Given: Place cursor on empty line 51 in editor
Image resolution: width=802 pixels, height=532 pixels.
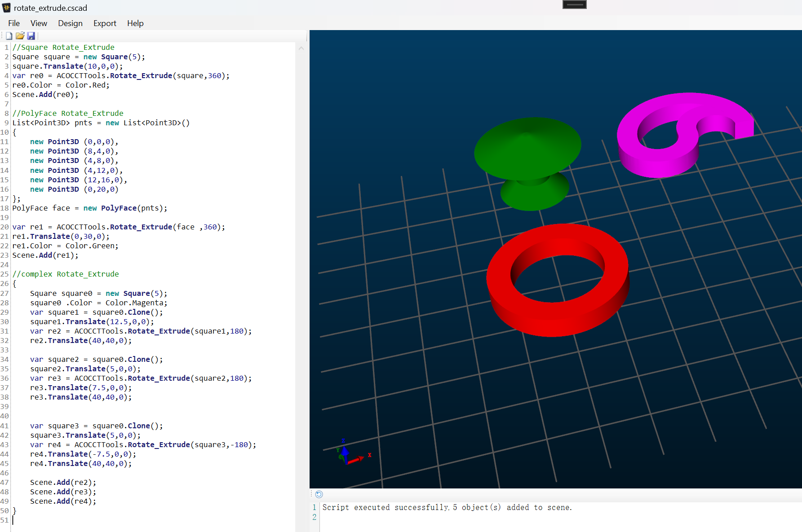Looking at the screenshot, I should [153, 520].
